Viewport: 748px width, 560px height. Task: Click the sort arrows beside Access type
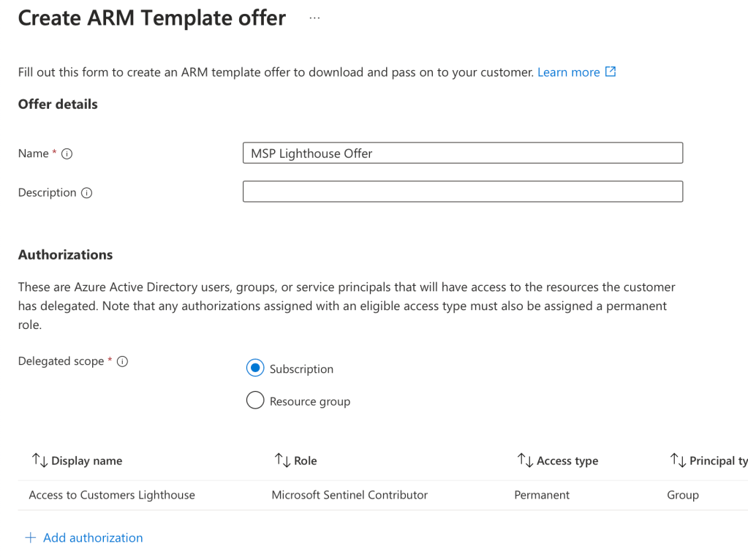coord(525,461)
